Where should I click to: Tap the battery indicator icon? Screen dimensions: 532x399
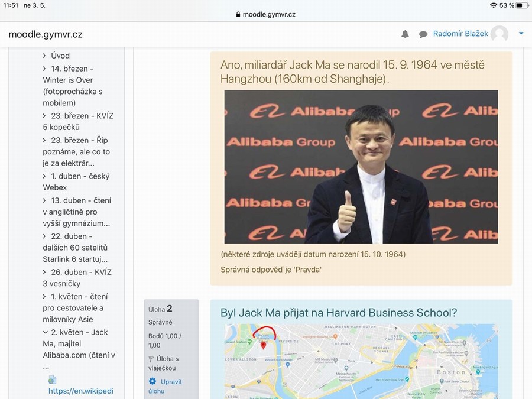(x=522, y=5)
